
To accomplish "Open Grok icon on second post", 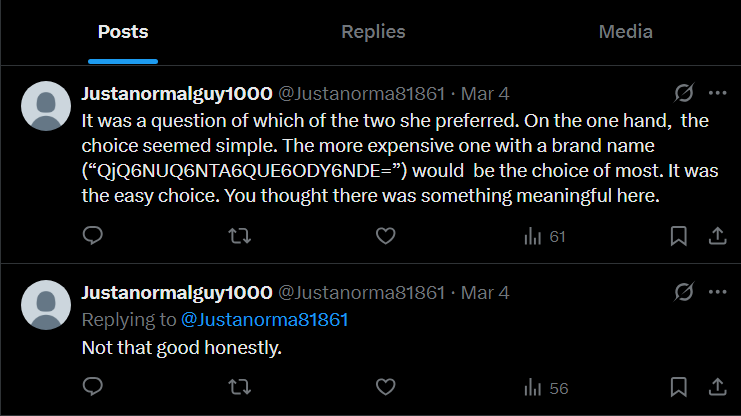I will (685, 293).
